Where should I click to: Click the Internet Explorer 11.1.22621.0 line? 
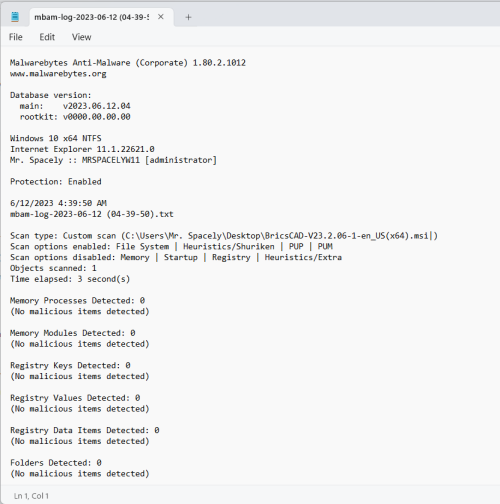pos(82,149)
